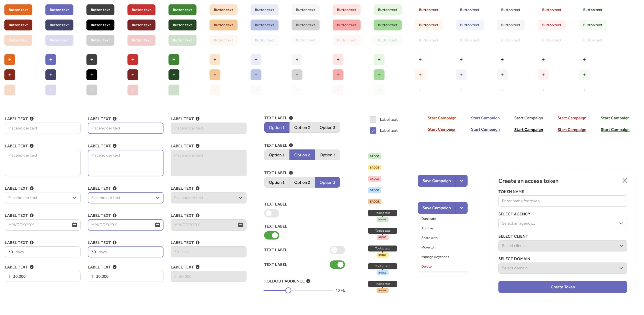This screenshot has height=315, width=644.
Task: Click the Enter name for token field
Action: pyautogui.click(x=563, y=201)
